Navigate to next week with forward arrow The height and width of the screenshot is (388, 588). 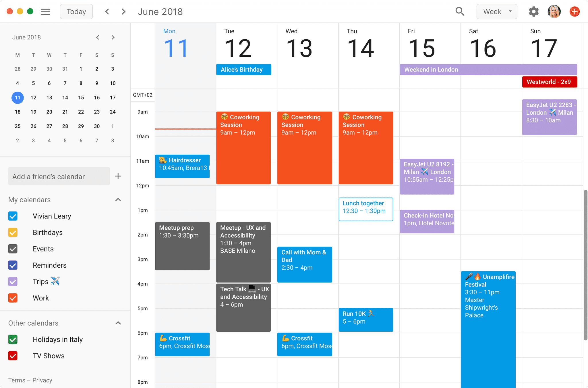pyautogui.click(x=123, y=12)
